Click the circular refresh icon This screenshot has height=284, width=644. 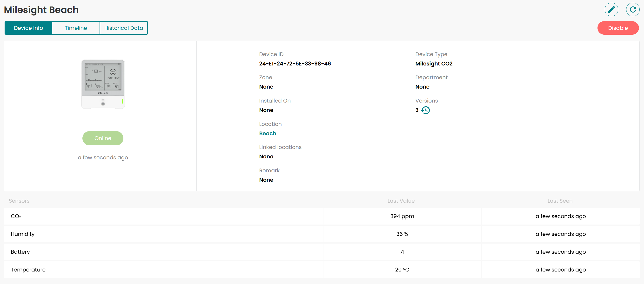click(632, 9)
